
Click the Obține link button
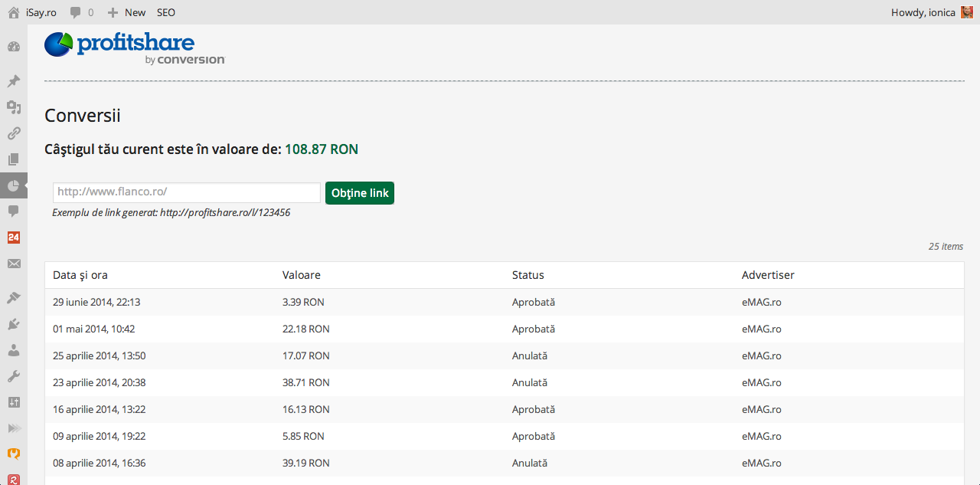point(360,193)
